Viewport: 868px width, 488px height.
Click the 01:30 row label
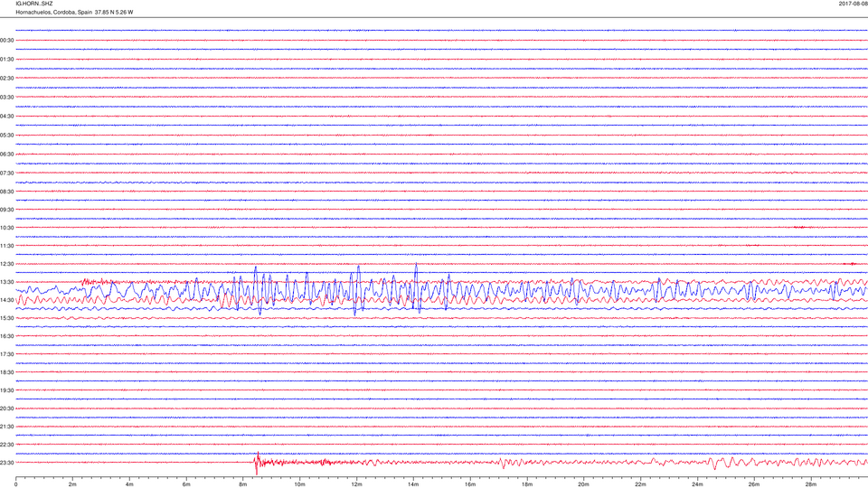point(6,60)
